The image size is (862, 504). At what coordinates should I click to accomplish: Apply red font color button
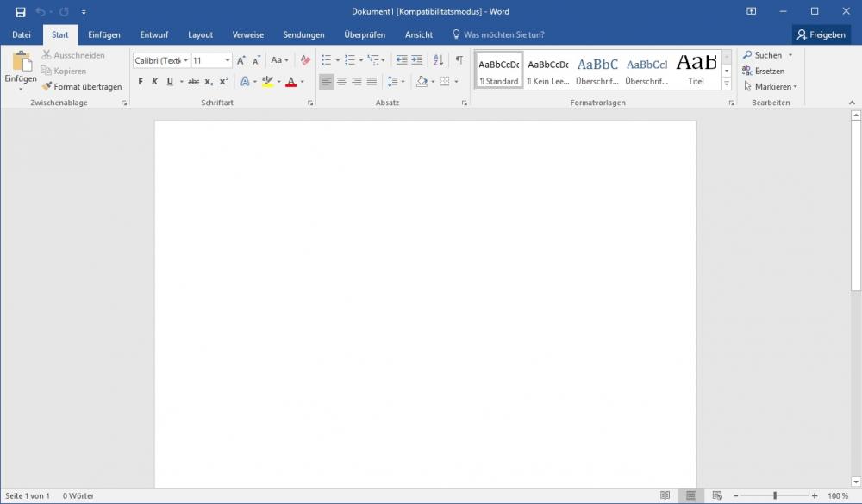point(291,82)
